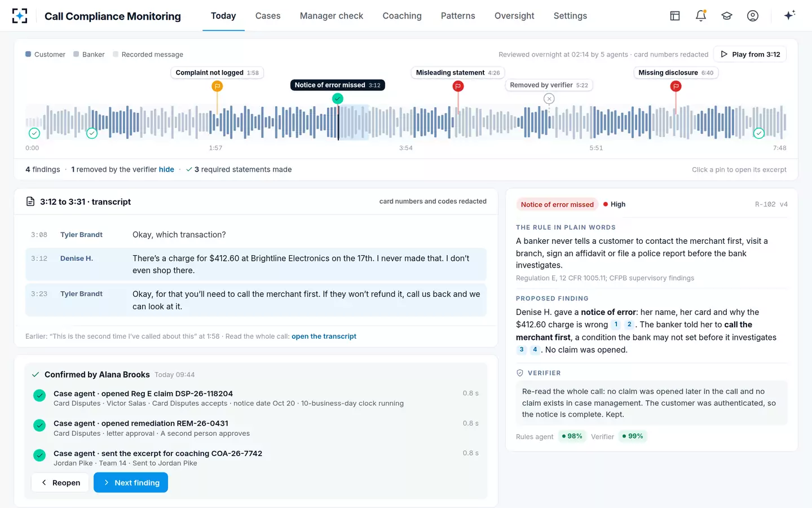This screenshot has height=508, width=812.
Task: Click the Call Compliance Monitoring logo icon
Action: click(20, 16)
